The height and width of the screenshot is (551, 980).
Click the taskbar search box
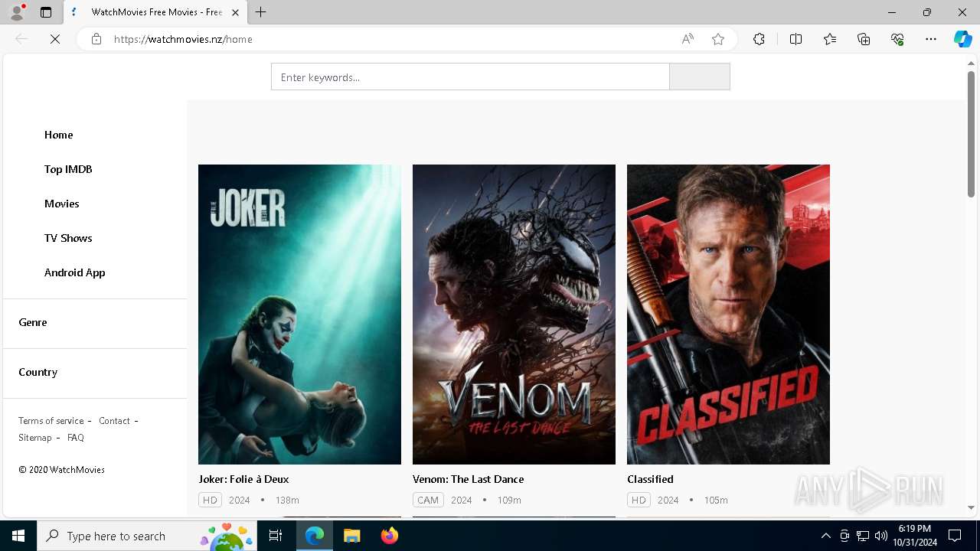148,536
